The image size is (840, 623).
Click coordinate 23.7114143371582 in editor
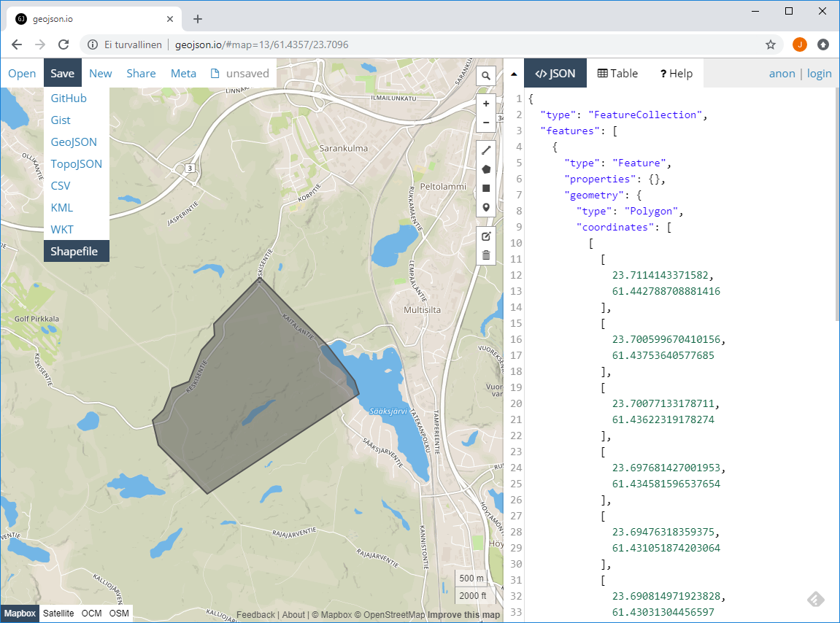660,275
